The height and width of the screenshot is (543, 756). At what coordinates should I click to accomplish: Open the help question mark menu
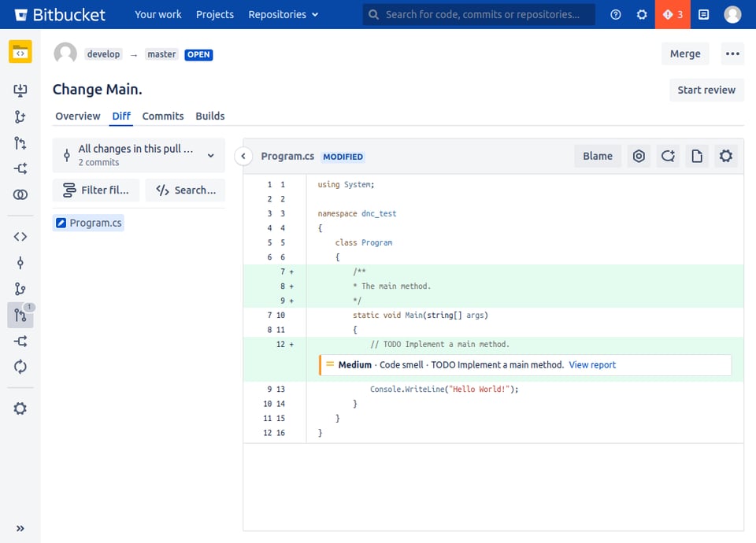(615, 14)
